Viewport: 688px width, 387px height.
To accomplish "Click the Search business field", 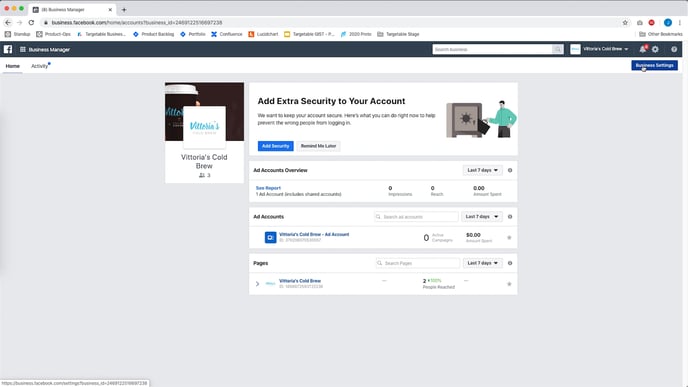I will click(x=492, y=49).
